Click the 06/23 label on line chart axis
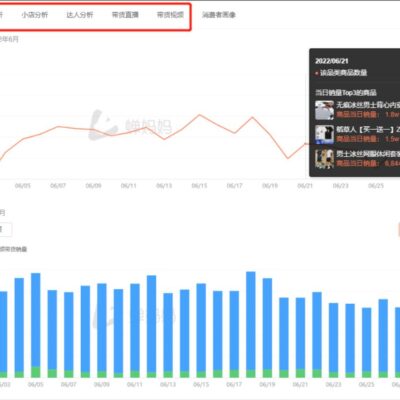The height and width of the screenshot is (400, 400). [x=340, y=186]
